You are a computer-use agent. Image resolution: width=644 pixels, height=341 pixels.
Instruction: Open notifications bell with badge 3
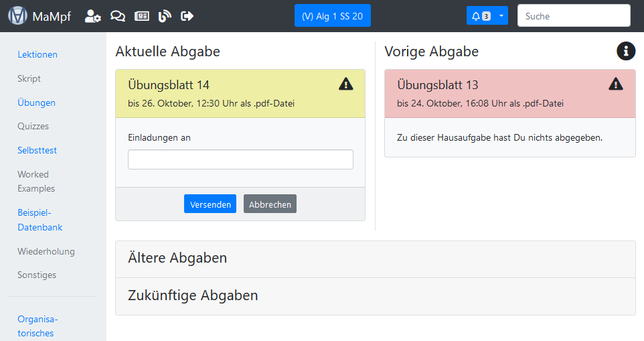point(481,16)
